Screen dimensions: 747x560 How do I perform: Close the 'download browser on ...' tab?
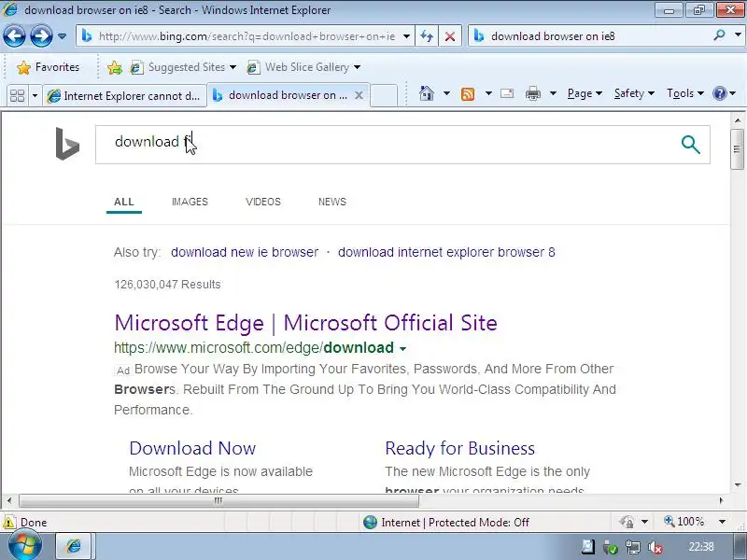[359, 95]
